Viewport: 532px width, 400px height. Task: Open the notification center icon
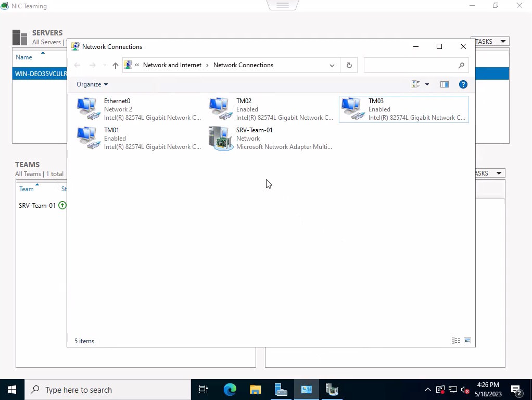point(517,391)
